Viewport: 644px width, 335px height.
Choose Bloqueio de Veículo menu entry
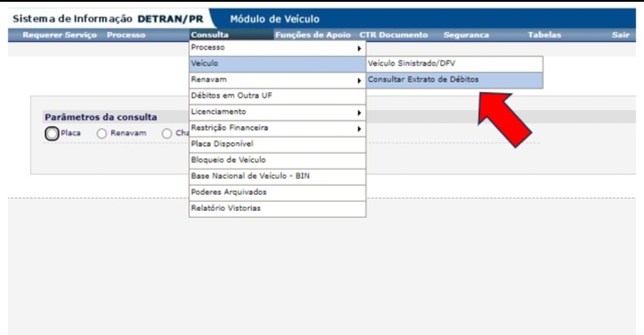pyautogui.click(x=277, y=161)
